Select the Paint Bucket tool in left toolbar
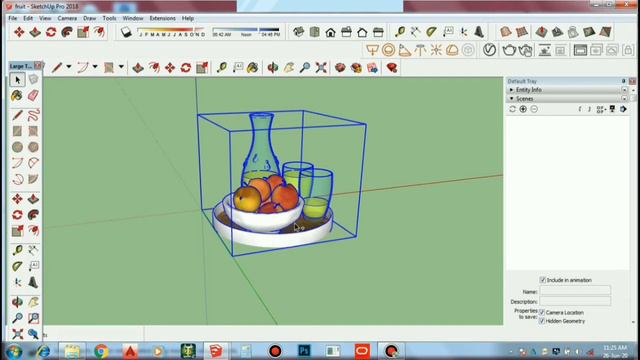 [x=17, y=96]
